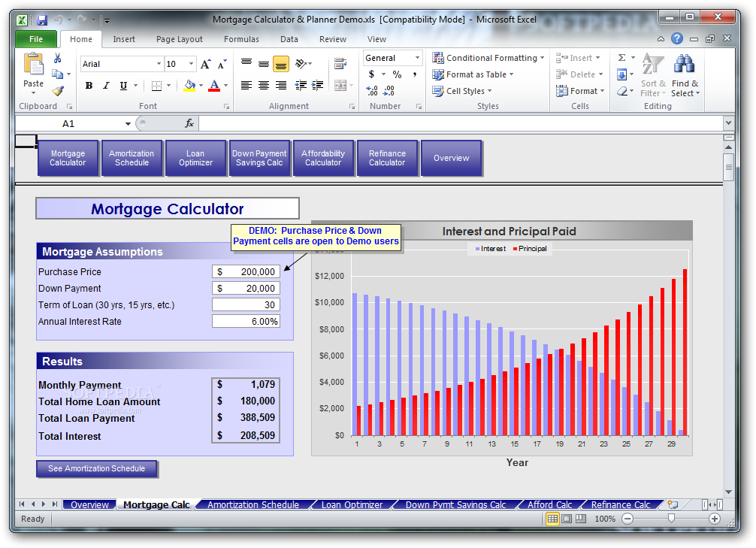Open Loan Optimizer sheet tab
This screenshot has width=756, height=548.
coord(352,504)
